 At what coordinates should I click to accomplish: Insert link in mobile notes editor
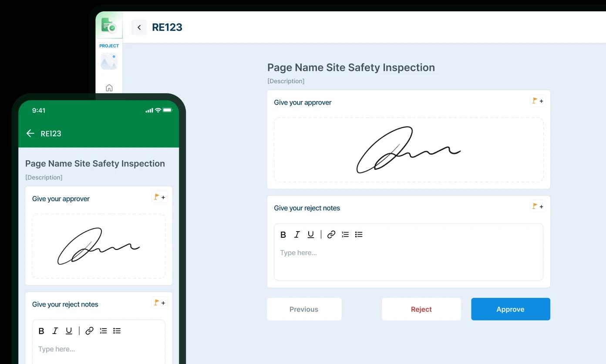tap(89, 331)
